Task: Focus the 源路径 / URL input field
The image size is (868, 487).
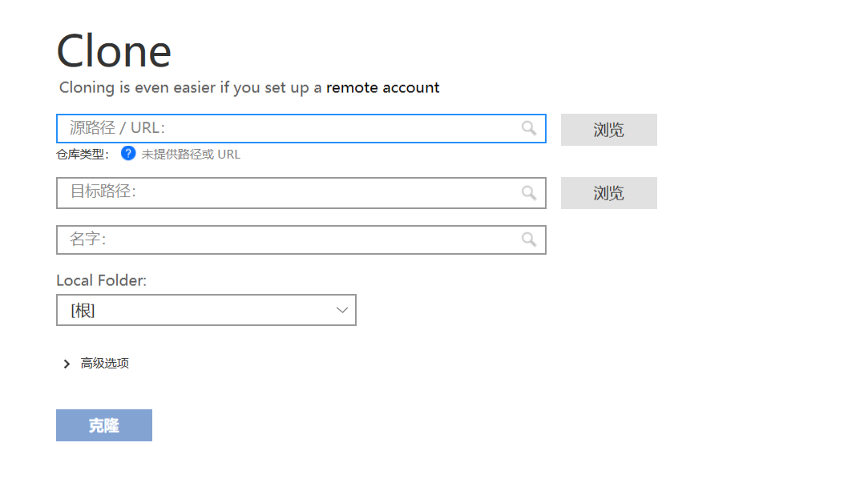Action: click(x=301, y=128)
